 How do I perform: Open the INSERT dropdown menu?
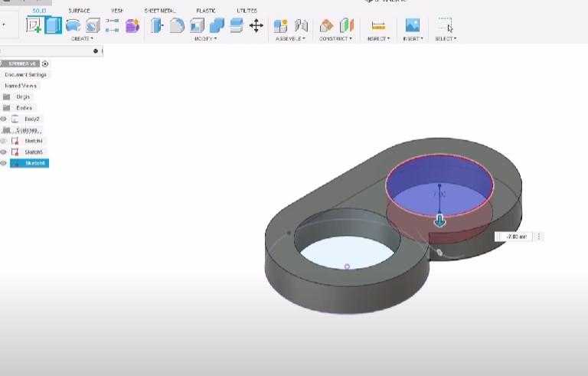413,38
